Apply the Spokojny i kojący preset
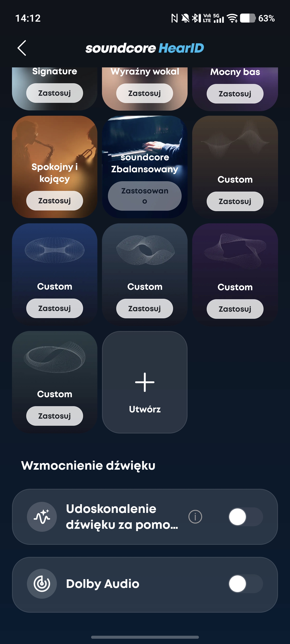 [x=55, y=201]
